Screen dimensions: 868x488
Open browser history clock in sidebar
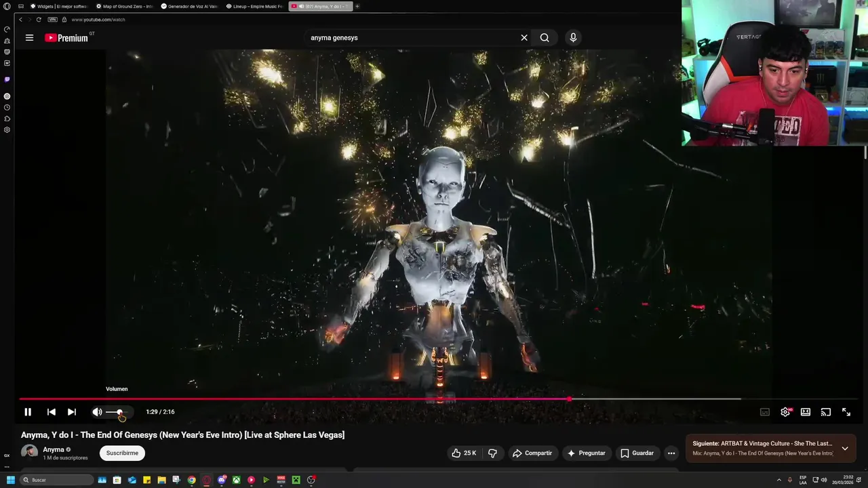[7, 107]
